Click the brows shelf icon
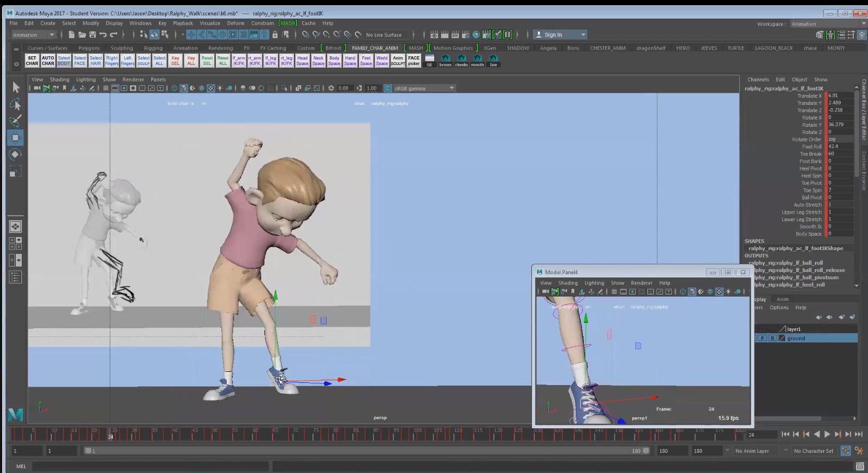 coord(446,60)
